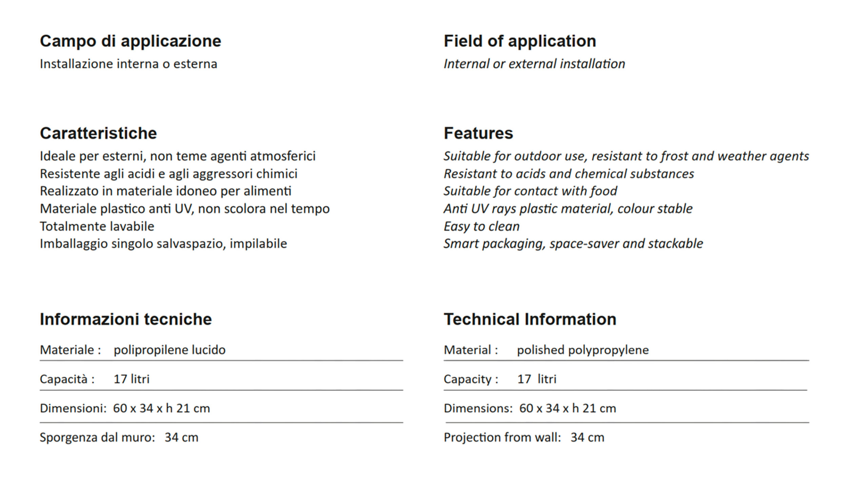Click 'Suitable for contact with food' line

pyautogui.click(x=530, y=191)
